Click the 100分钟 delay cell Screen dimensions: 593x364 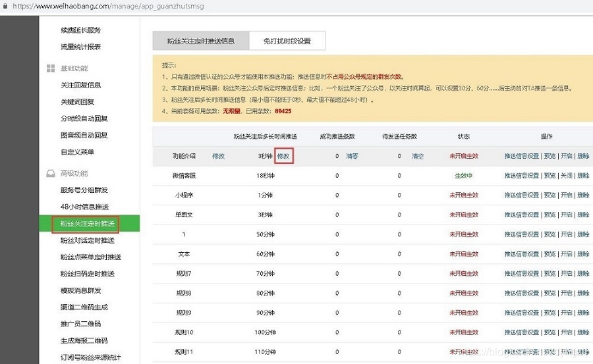266,332
